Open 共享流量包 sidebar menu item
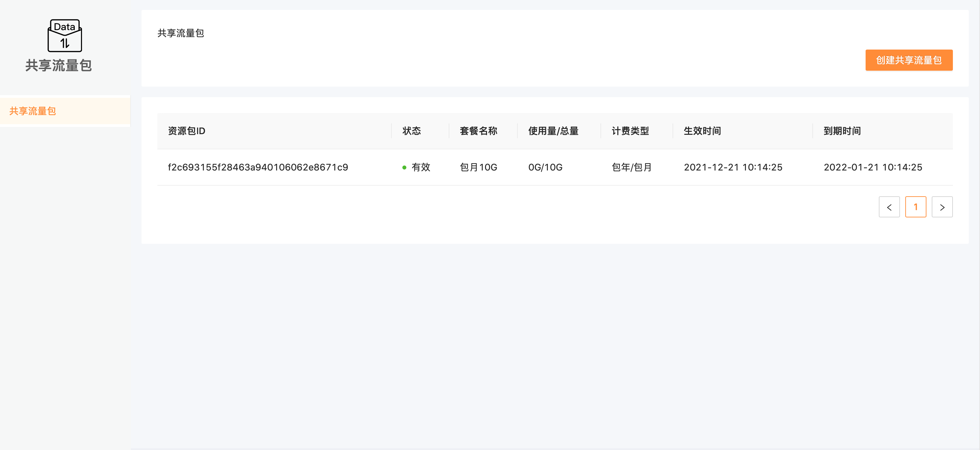Viewport: 980px width, 450px height. [65, 111]
